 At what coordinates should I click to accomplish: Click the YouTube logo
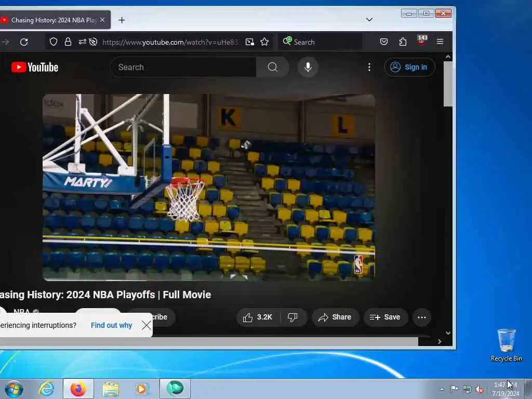35,67
